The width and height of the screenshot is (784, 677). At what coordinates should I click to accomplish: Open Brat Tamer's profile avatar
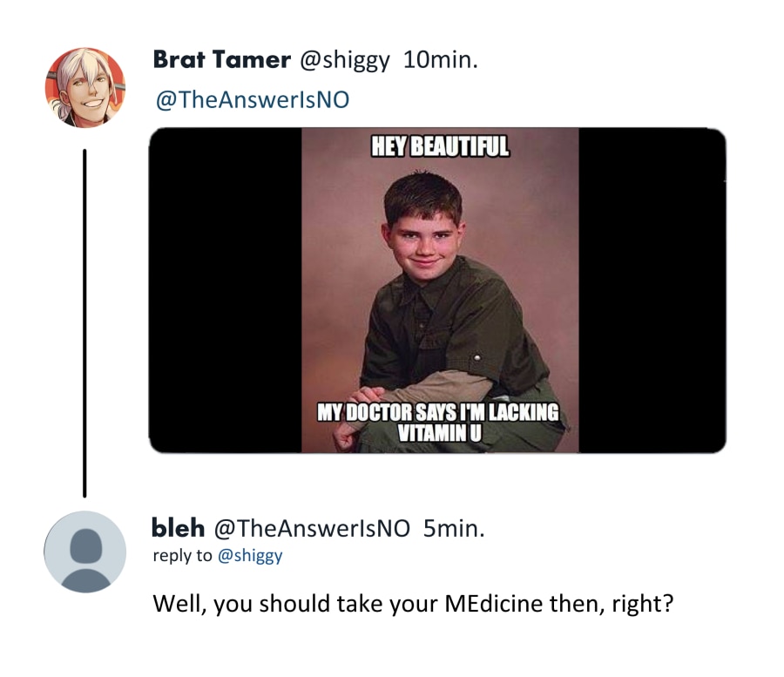click(x=85, y=88)
